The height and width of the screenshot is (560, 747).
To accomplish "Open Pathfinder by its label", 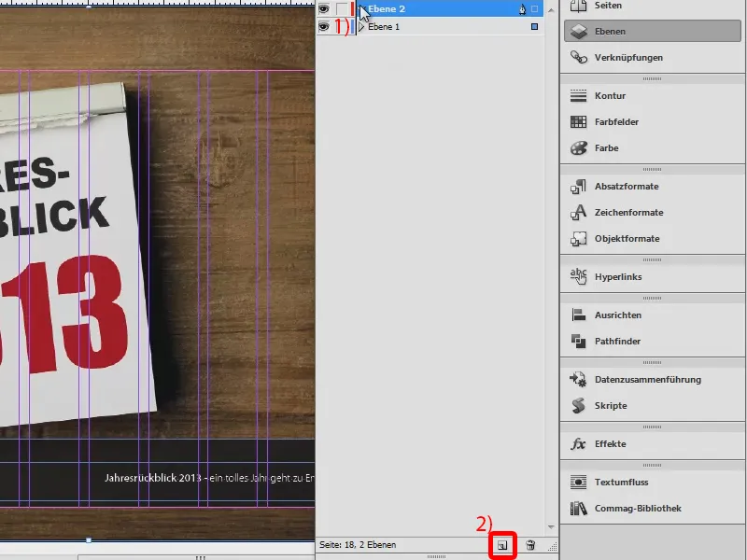I will 617,341.
